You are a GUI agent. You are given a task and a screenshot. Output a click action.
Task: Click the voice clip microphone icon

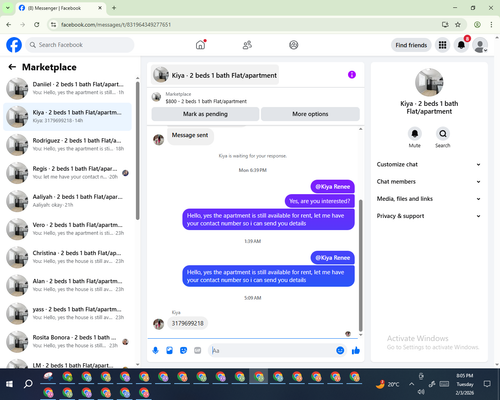point(155,350)
